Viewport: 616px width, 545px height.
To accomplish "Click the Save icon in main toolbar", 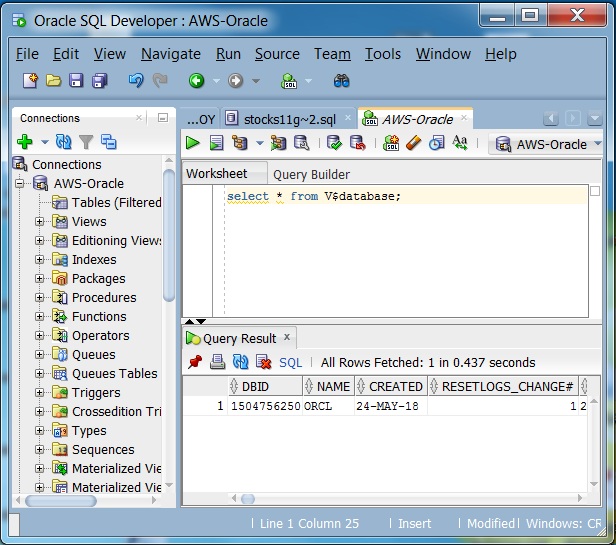I will pyautogui.click(x=76, y=81).
